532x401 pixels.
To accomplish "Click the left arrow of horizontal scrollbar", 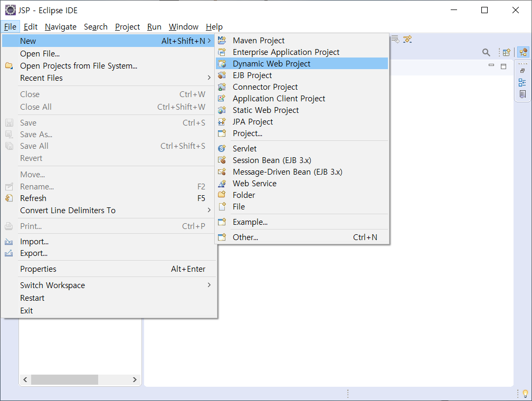I will (25, 379).
